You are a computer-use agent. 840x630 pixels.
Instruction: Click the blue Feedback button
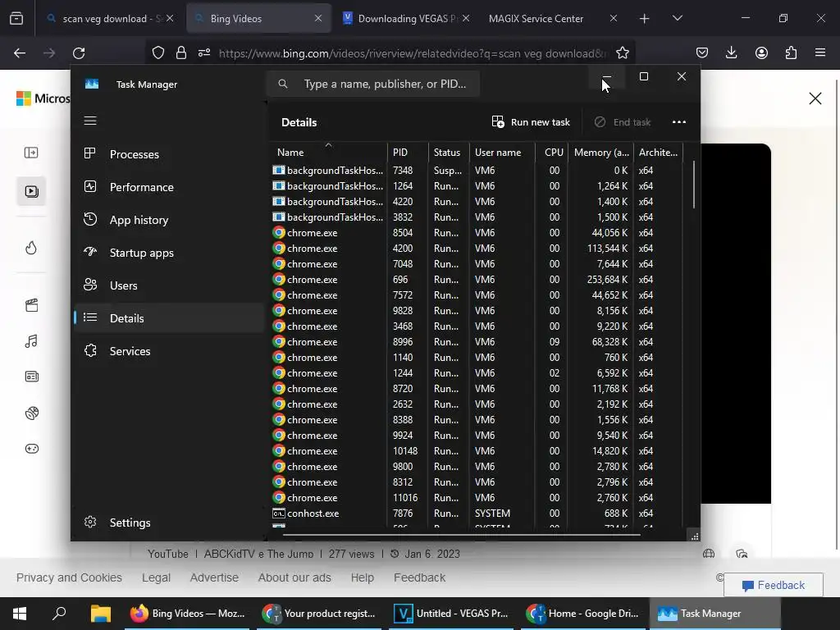773,585
